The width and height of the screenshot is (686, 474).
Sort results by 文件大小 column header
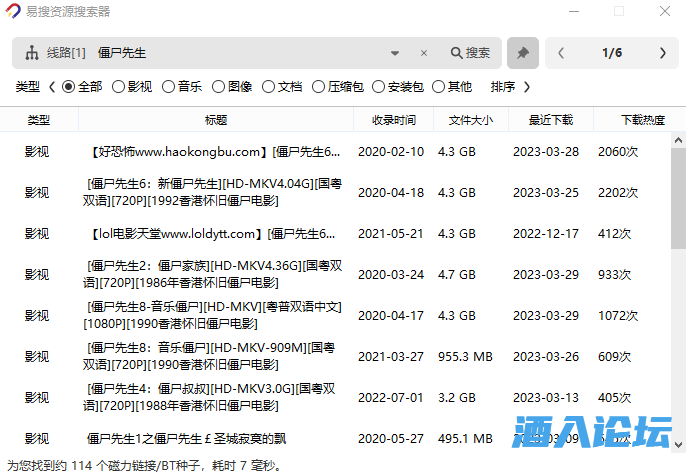click(x=470, y=120)
